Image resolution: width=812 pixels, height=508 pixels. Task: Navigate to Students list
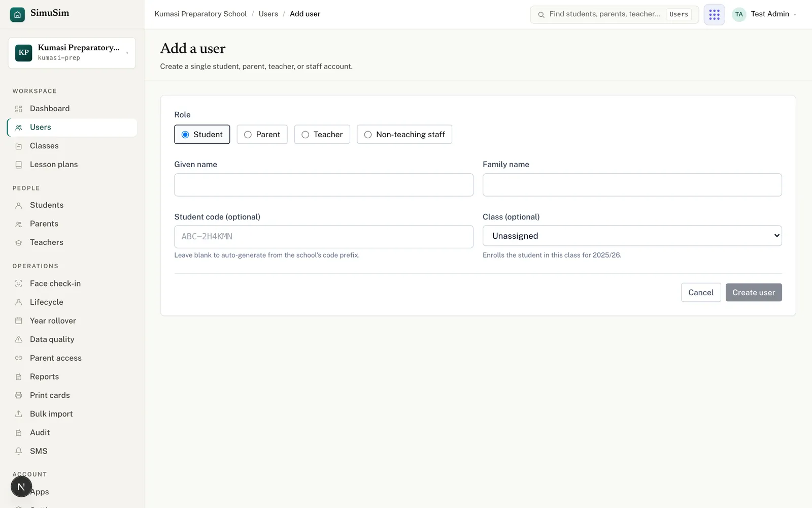pyautogui.click(x=72, y=205)
